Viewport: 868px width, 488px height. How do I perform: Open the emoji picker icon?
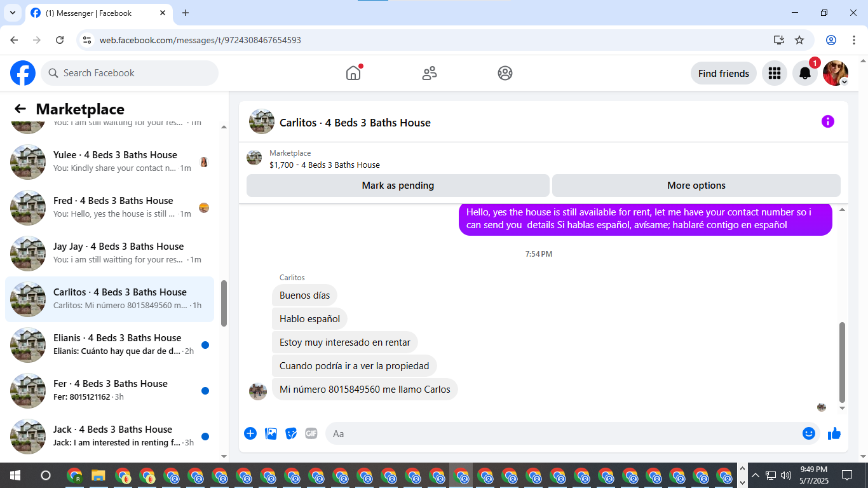[x=809, y=433]
